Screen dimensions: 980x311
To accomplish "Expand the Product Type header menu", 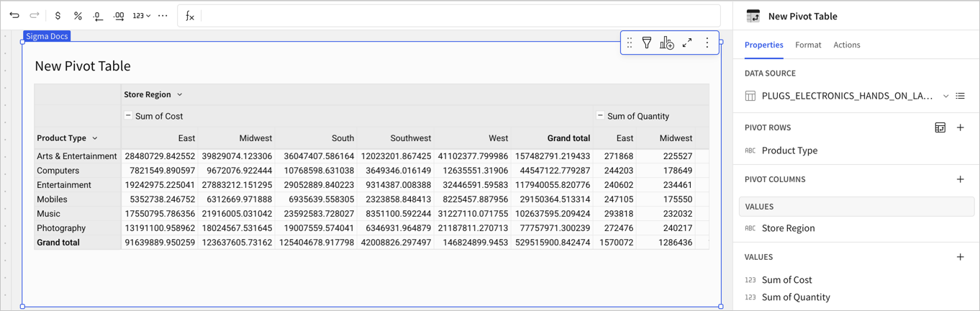I will click(95, 138).
